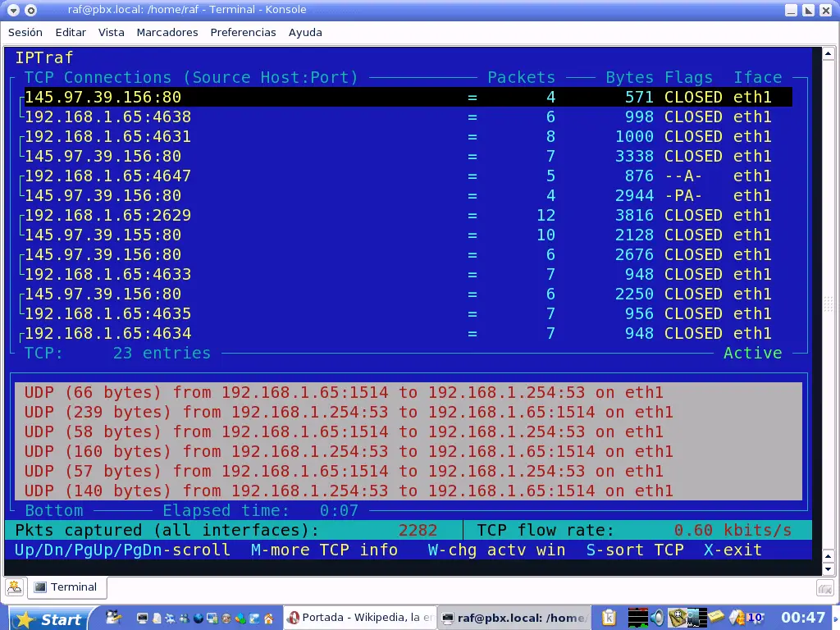The image size is (840, 630).
Task: Click the mail envelope tray icon
Action: (x=737, y=618)
